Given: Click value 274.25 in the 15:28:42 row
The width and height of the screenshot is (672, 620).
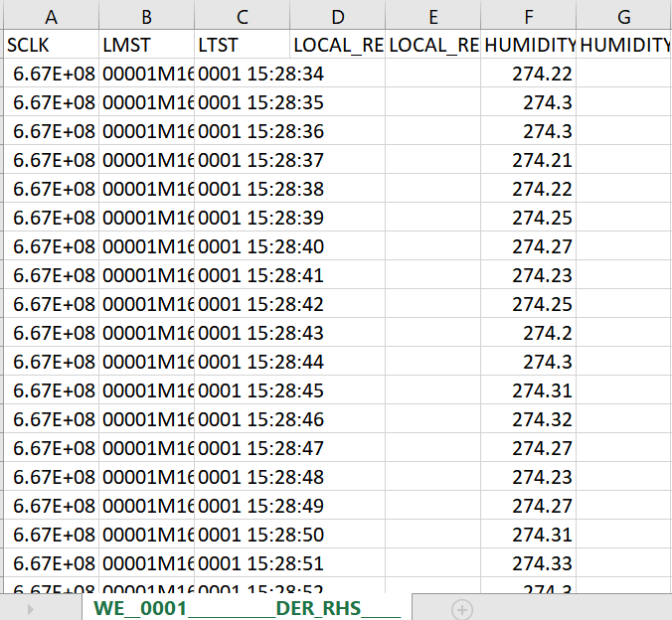Looking at the screenshot, I should click(x=529, y=304).
